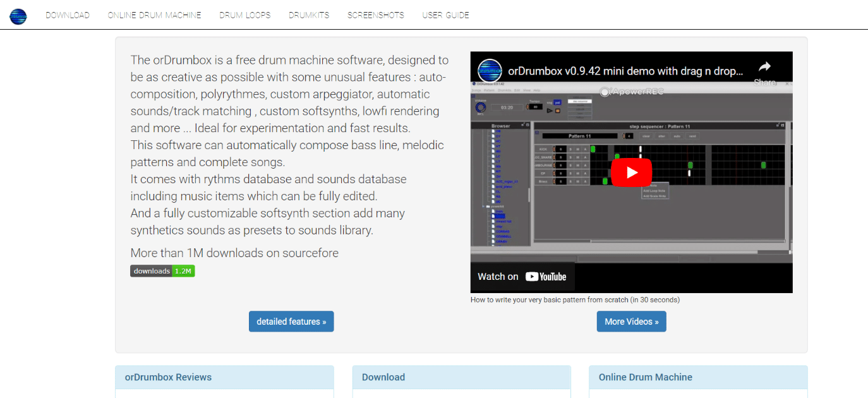This screenshot has height=398, width=868.
Task: Click the orDrumbox logo in the navbar
Action: [x=18, y=15]
